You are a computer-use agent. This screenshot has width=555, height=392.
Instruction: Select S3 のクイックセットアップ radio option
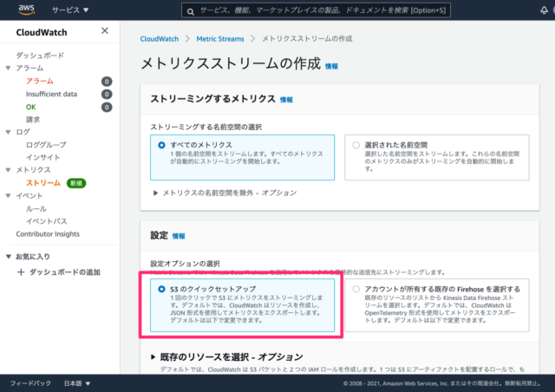pos(161,290)
